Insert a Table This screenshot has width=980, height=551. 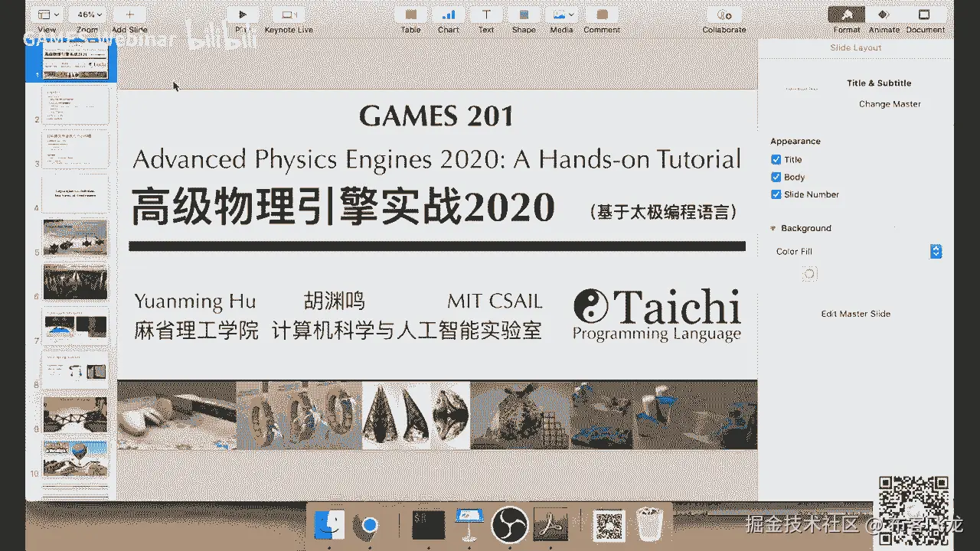pyautogui.click(x=411, y=15)
